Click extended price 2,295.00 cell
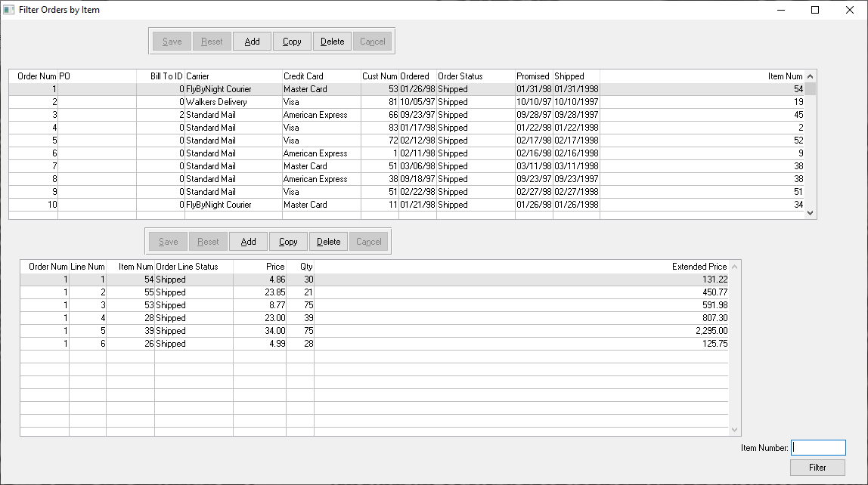Image resolution: width=868 pixels, height=485 pixels. [x=521, y=331]
